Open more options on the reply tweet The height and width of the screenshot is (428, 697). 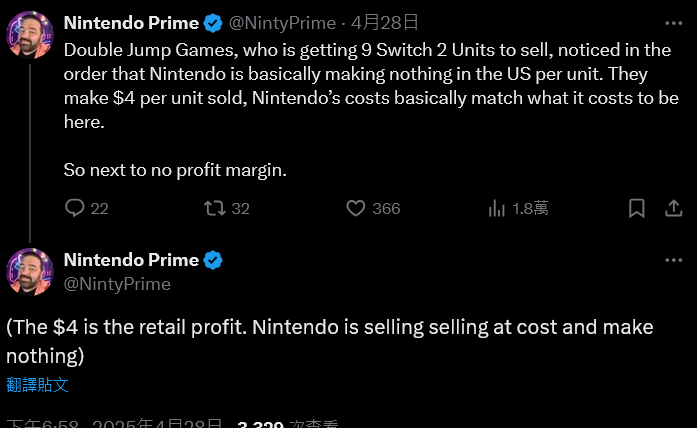674,260
